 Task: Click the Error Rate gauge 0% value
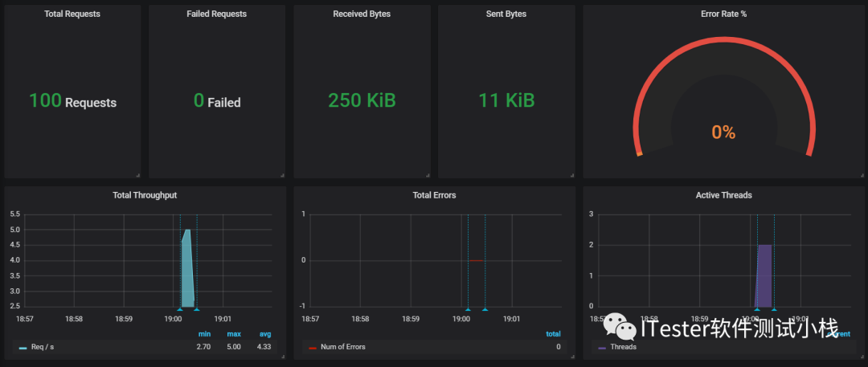(x=723, y=133)
